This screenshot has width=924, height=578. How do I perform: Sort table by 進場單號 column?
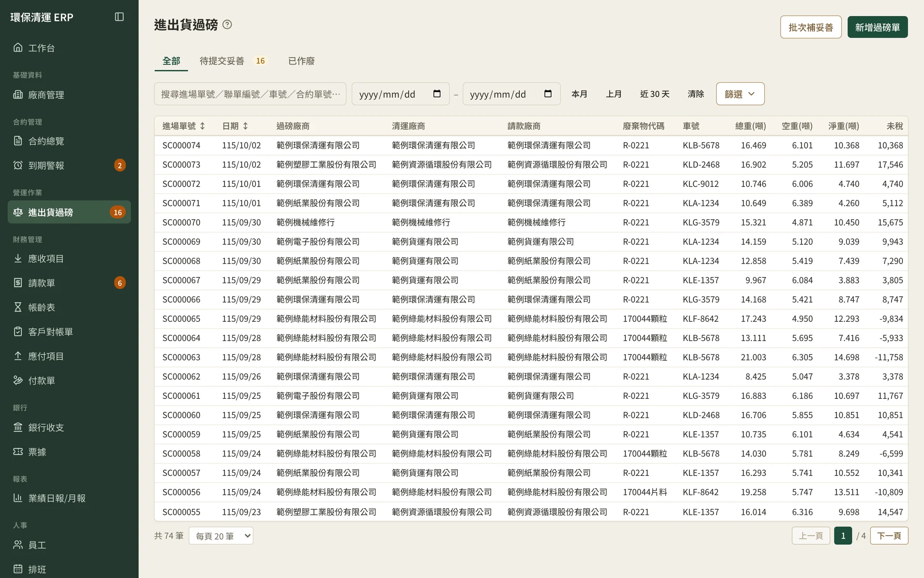coord(184,126)
